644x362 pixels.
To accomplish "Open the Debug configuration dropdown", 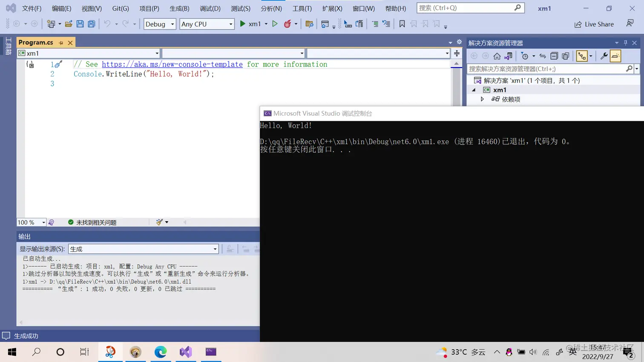I will 160,24.
